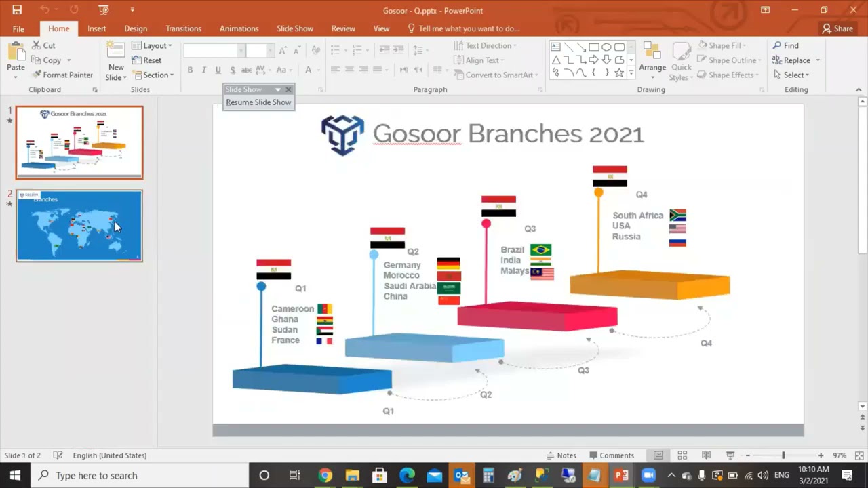Click Convert to SmartArt
Image resolution: width=868 pixels, height=488 pixels.
[494, 75]
